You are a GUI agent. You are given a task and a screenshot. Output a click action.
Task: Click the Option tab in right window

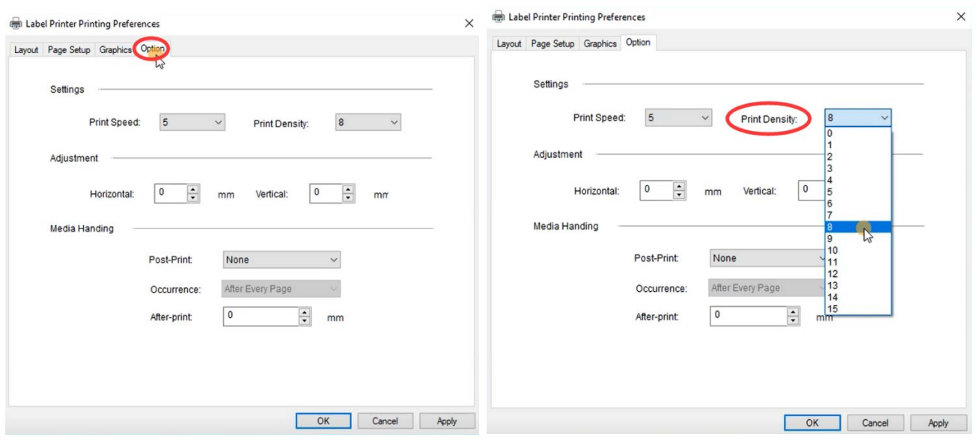point(638,43)
